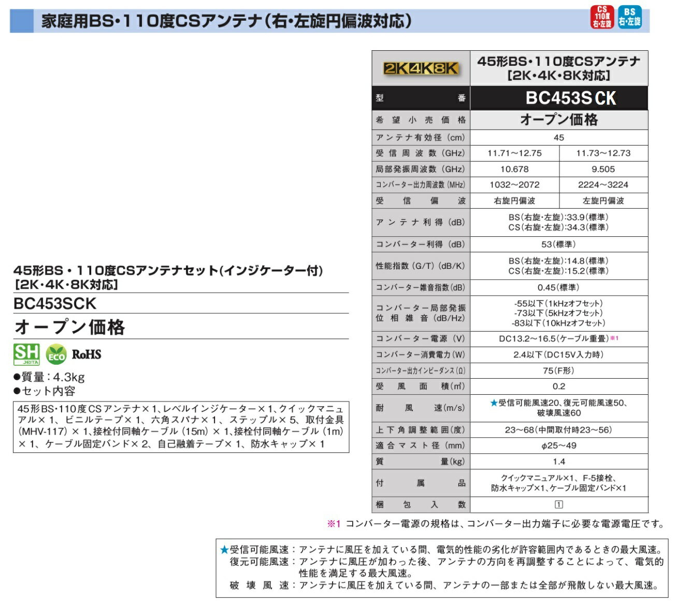Screen dimensions: 677x616
Task: Click the 型番 row label
Action: coord(421,98)
